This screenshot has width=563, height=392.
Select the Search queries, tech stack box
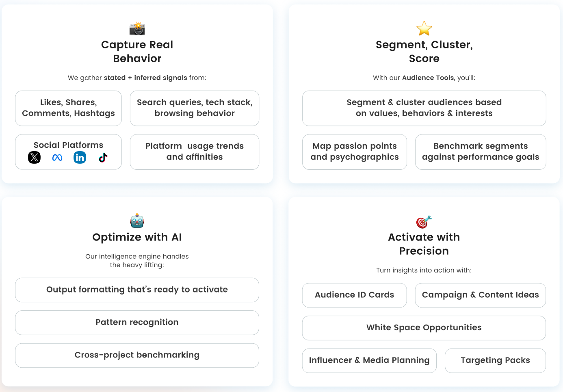point(195,108)
